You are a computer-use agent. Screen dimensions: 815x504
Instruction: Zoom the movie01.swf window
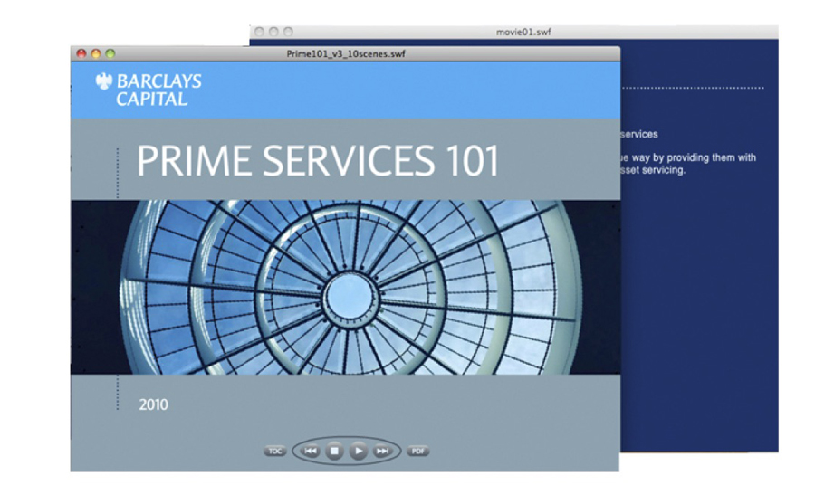point(288,32)
